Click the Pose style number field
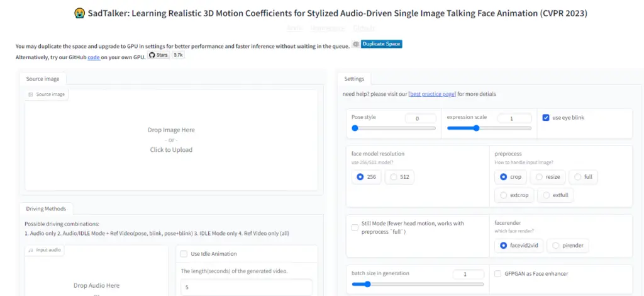The height and width of the screenshot is (296, 644). [421, 118]
